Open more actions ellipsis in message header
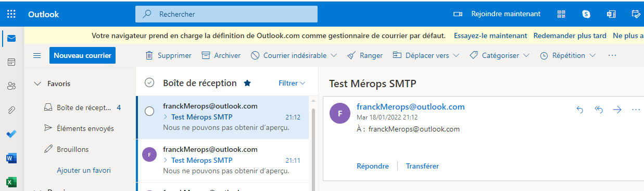This screenshot has width=644, height=191. tap(636, 110)
